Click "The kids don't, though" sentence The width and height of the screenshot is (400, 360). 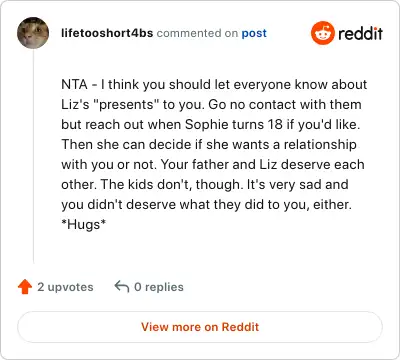click(172, 184)
